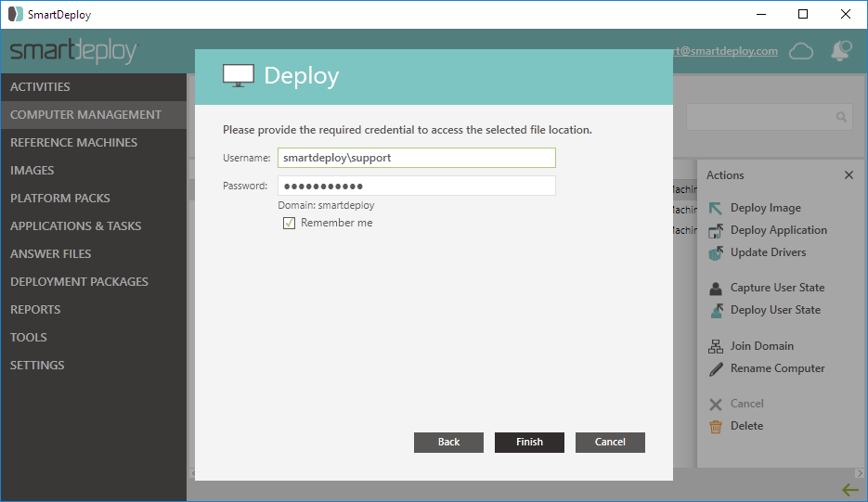Click the Deploy monitor icon in dialog header
Viewport: 868px width, 502px height.
pyautogui.click(x=238, y=76)
